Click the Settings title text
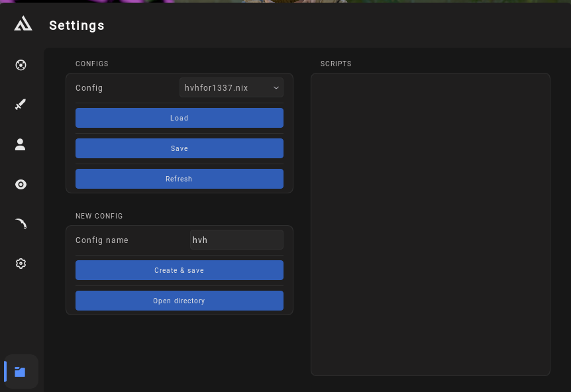 77,25
